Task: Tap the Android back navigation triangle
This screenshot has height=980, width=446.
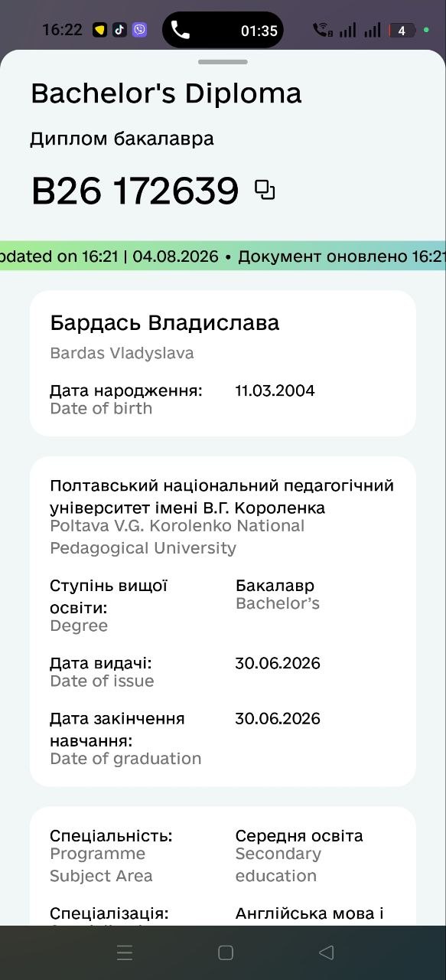Action: pyautogui.click(x=326, y=952)
